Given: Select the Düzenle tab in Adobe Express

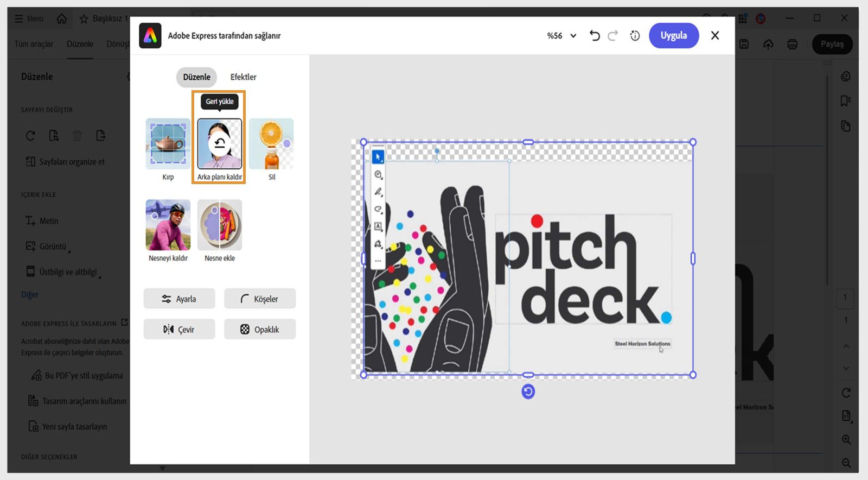Looking at the screenshot, I should tap(196, 77).
